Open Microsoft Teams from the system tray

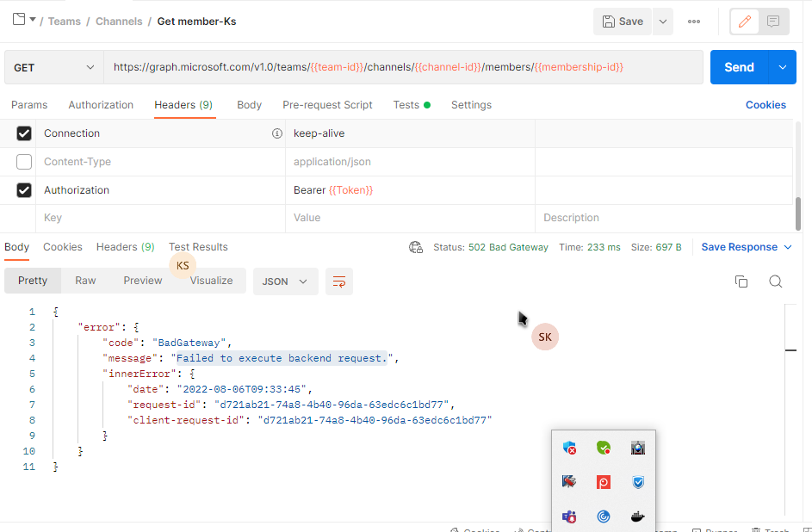click(568, 517)
